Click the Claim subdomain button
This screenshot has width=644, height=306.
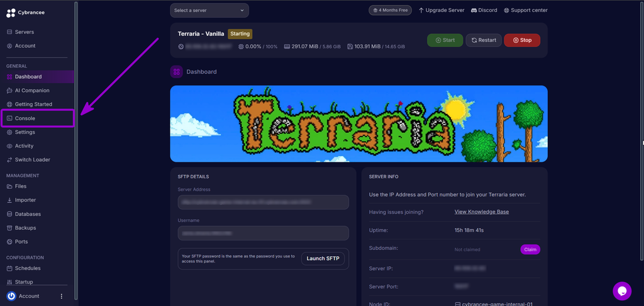pos(530,250)
